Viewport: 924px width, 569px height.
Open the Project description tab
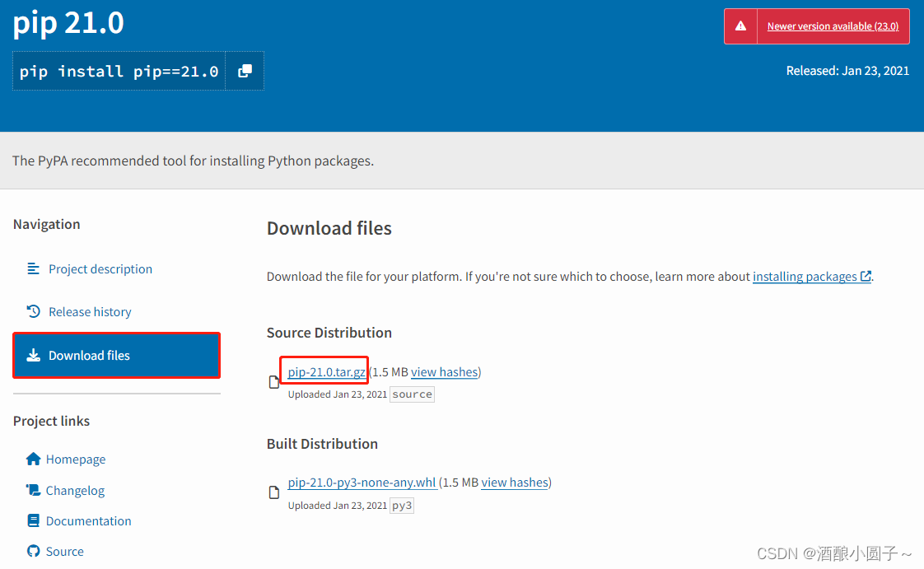pos(100,269)
